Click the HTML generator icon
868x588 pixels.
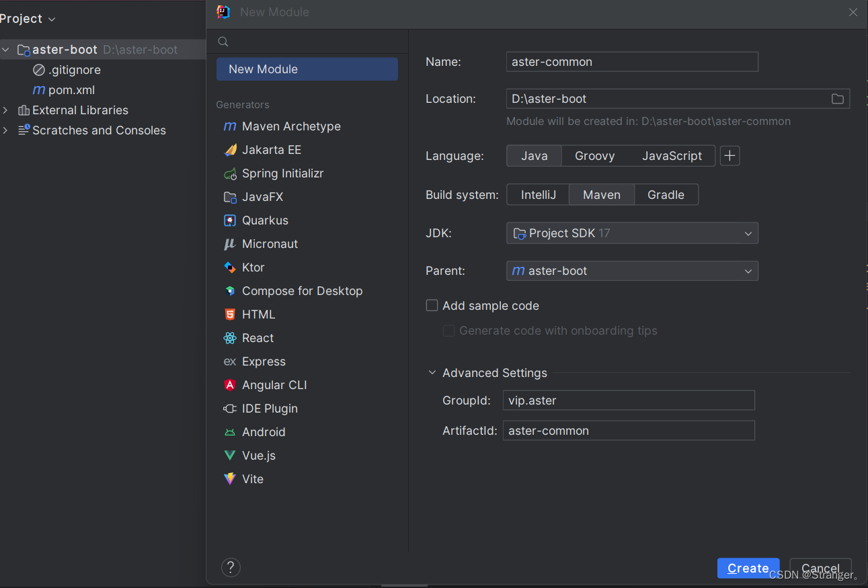click(230, 314)
